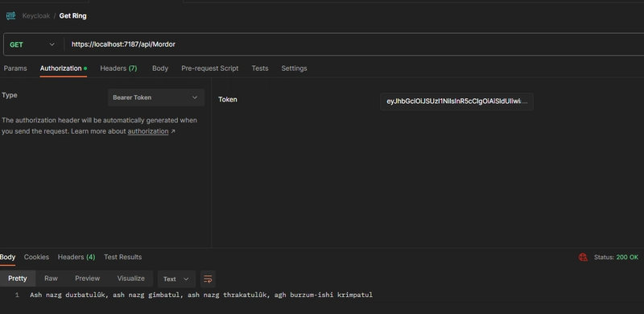Screen dimensions: 644x314
Task: Open the GET method dropdown
Action: pos(32,44)
